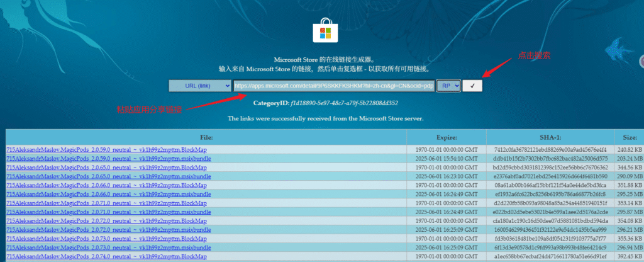Click the 203.24 MB size cell
Screen dimensions: 644x262
(x=630, y=158)
